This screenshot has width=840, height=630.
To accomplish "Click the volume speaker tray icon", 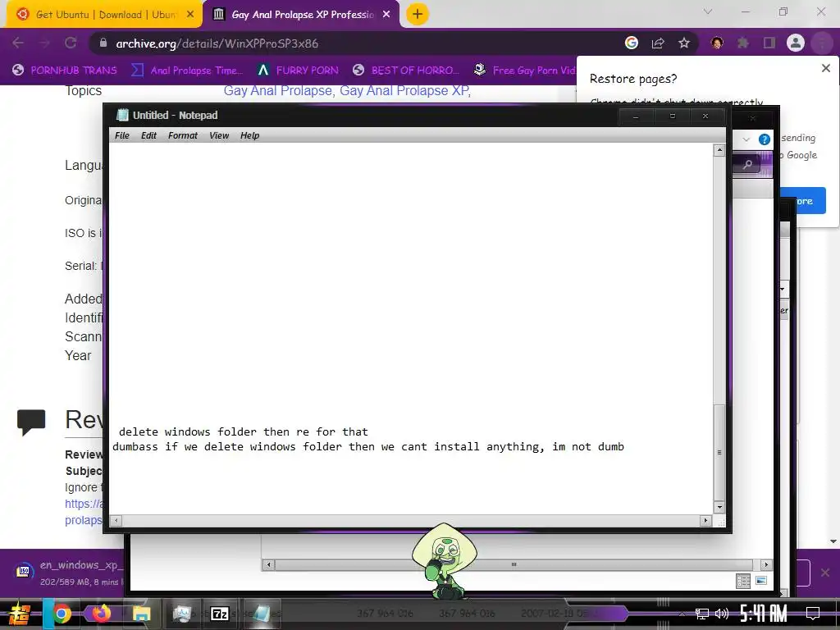I will [722, 614].
